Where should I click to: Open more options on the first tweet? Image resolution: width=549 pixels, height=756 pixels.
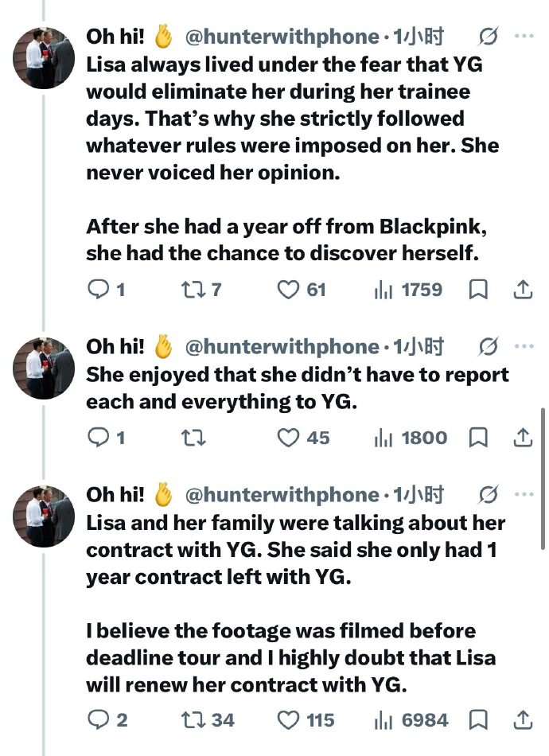coord(524,36)
